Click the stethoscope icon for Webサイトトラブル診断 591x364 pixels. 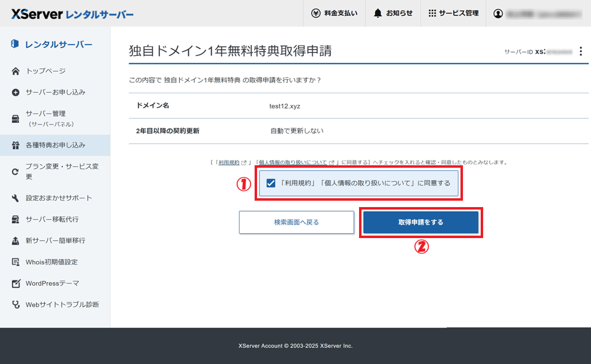coord(16,304)
